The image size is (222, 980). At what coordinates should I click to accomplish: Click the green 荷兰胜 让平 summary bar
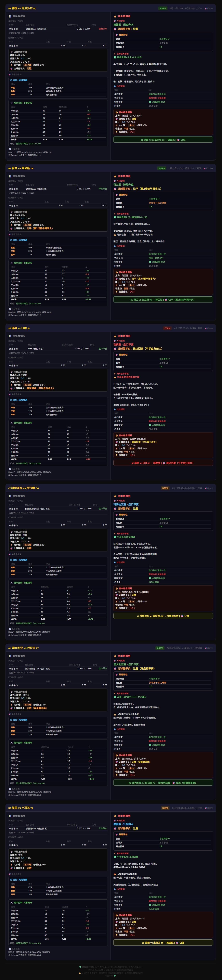[163, 299]
